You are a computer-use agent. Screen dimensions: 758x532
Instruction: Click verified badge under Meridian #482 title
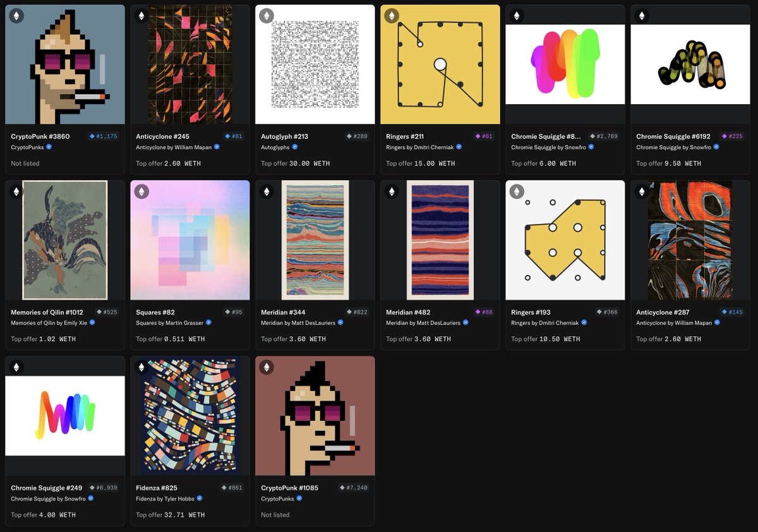[x=466, y=323]
